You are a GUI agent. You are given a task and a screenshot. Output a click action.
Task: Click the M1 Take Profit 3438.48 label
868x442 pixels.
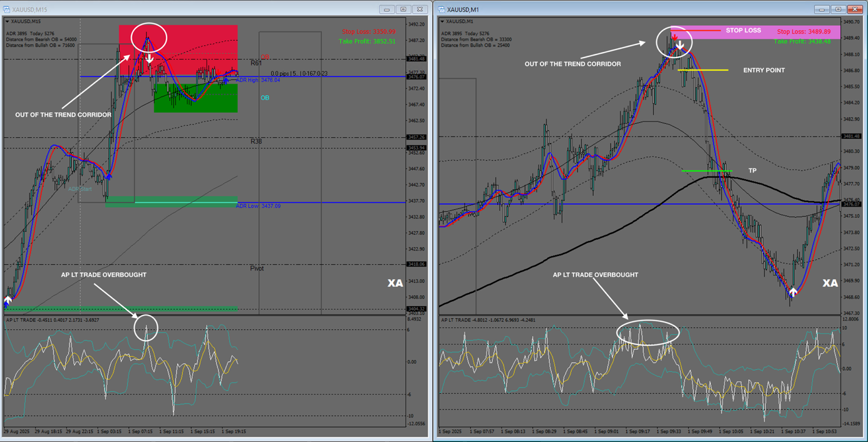pyautogui.click(x=802, y=41)
